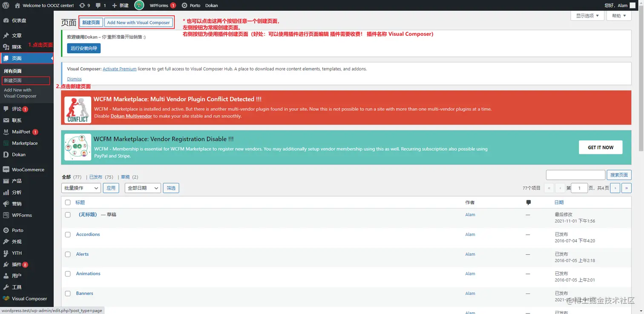The height and width of the screenshot is (314, 644).
Task: Open the 分析 analytics sidebar item
Action: coord(27,192)
